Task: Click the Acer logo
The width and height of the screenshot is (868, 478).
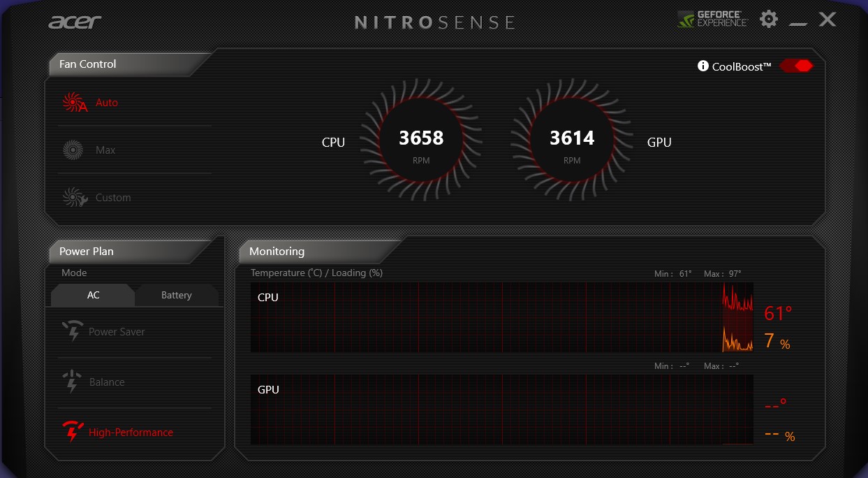Action: pyautogui.click(x=75, y=22)
